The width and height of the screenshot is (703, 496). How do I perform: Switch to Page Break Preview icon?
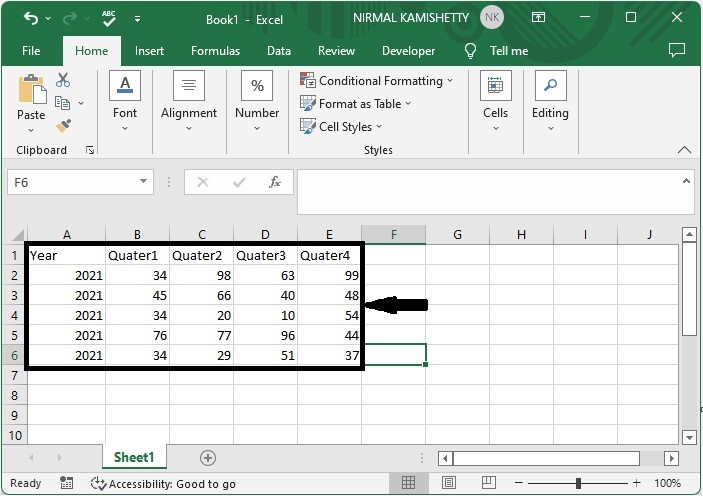point(489,483)
